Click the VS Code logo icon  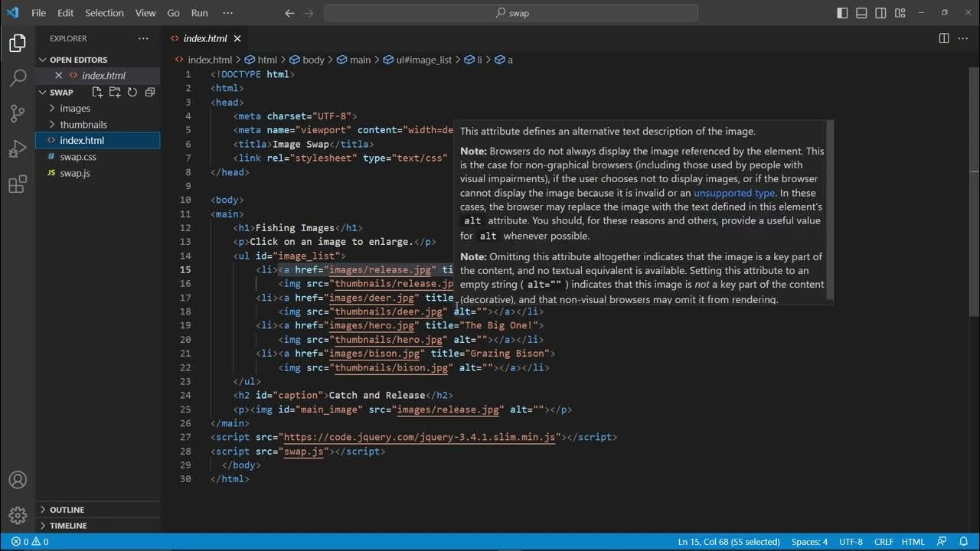click(12, 13)
